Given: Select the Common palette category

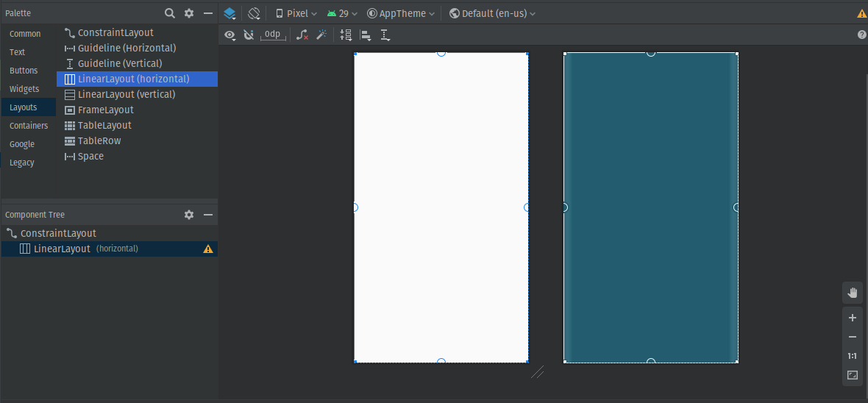Looking at the screenshot, I should click(x=29, y=34).
